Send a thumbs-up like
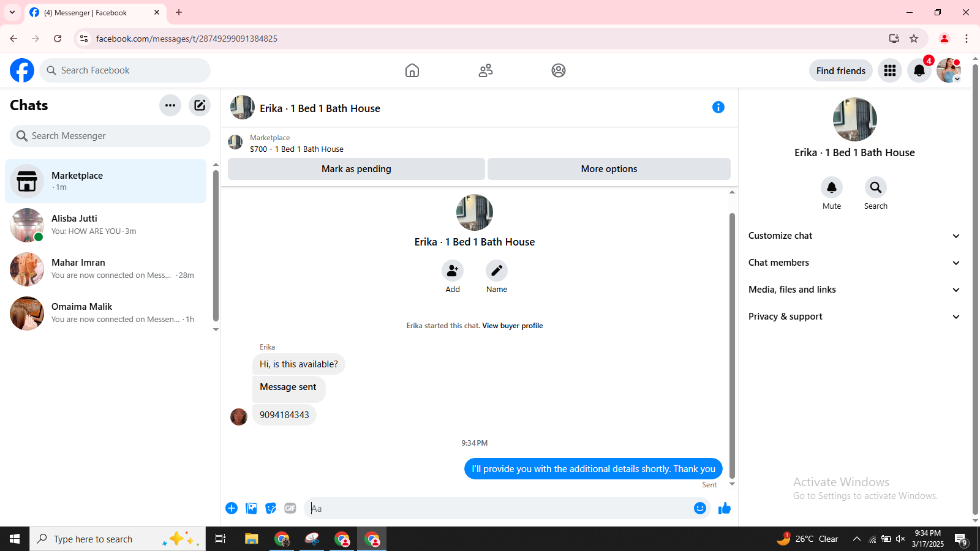 click(x=725, y=508)
